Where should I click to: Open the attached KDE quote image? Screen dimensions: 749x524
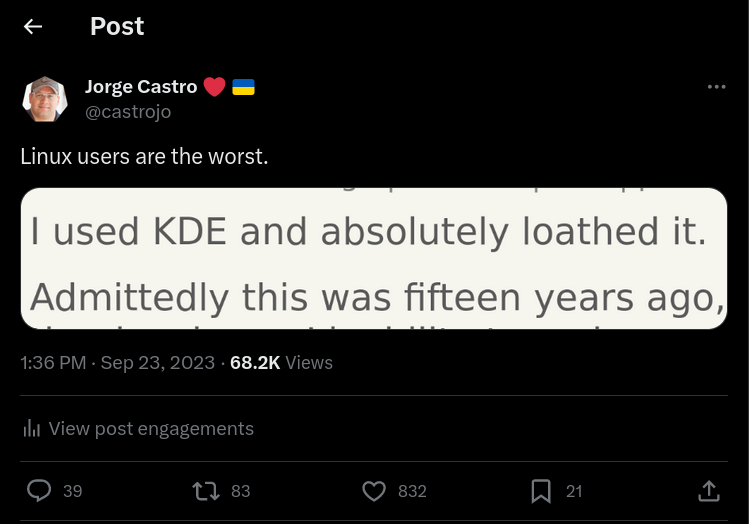coord(374,258)
